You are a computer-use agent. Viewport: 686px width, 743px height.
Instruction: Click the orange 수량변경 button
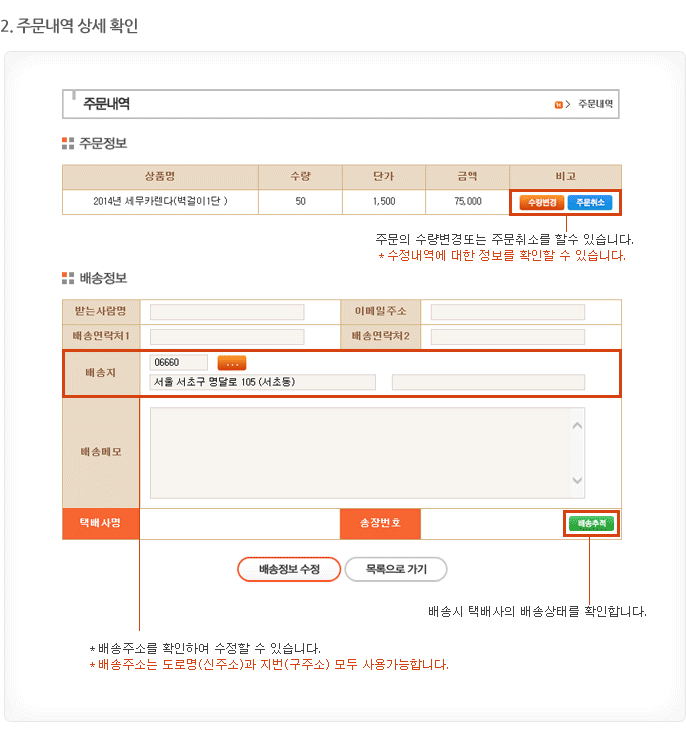pyautogui.click(x=541, y=202)
